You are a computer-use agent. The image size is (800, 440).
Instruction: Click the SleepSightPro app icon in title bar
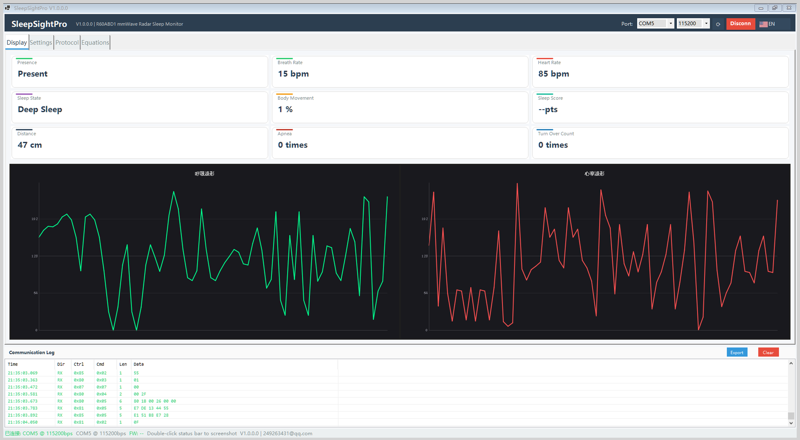click(x=7, y=8)
